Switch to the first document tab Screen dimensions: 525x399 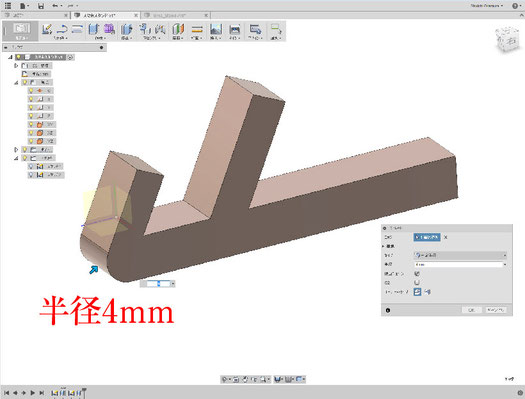click(x=35, y=15)
